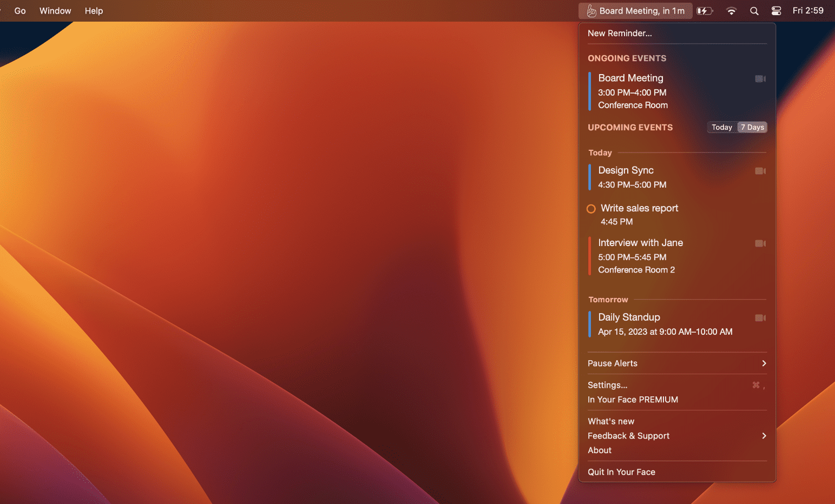Open the Window menu in the menu bar
The height and width of the screenshot is (504, 835).
[x=55, y=11]
